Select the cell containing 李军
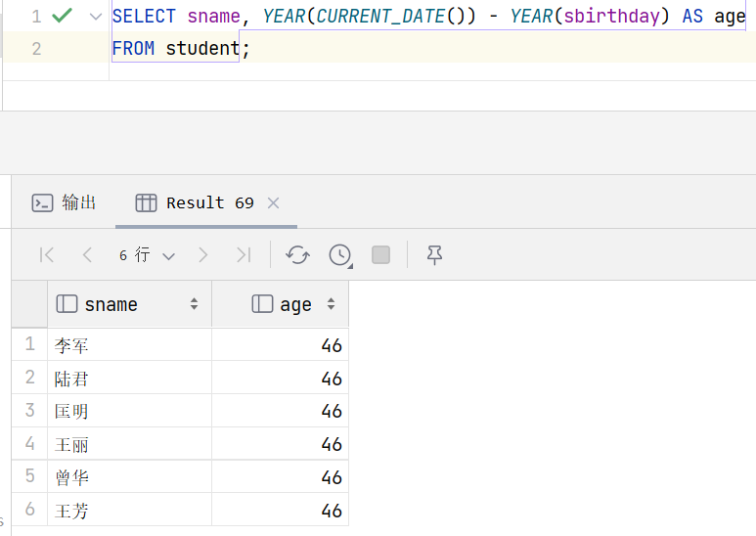The width and height of the screenshot is (756, 536). pos(130,344)
